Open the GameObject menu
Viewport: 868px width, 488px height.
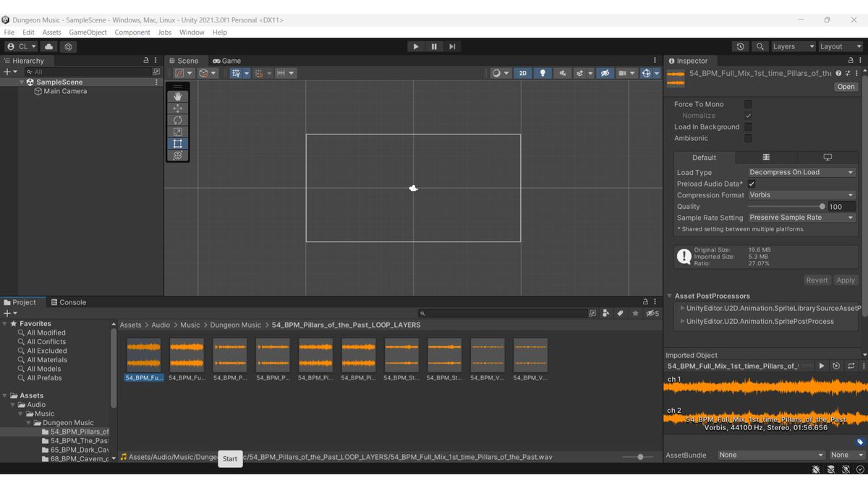click(88, 32)
